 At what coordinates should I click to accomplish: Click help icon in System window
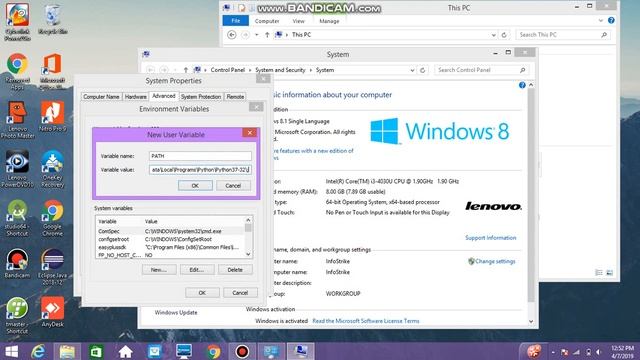coord(522,85)
